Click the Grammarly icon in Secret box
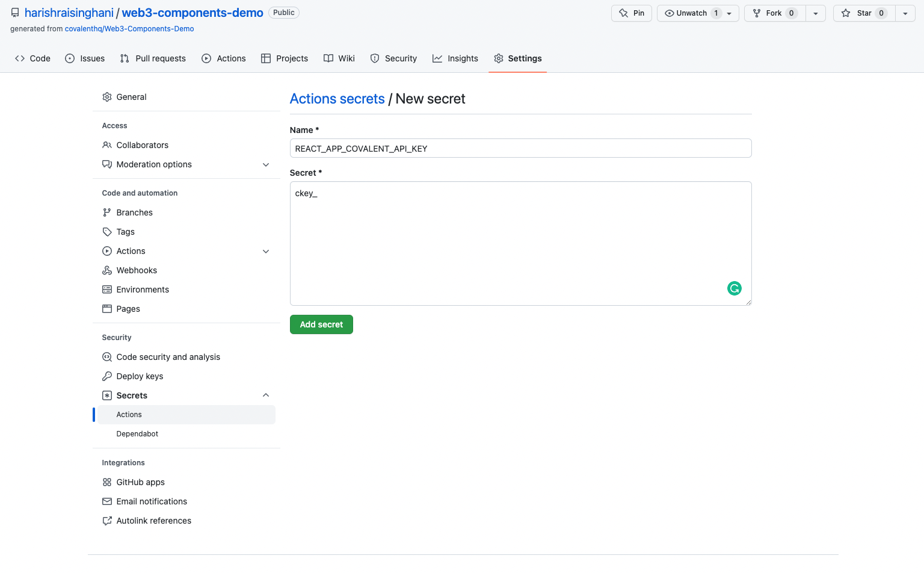 pyautogui.click(x=734, y=288)
